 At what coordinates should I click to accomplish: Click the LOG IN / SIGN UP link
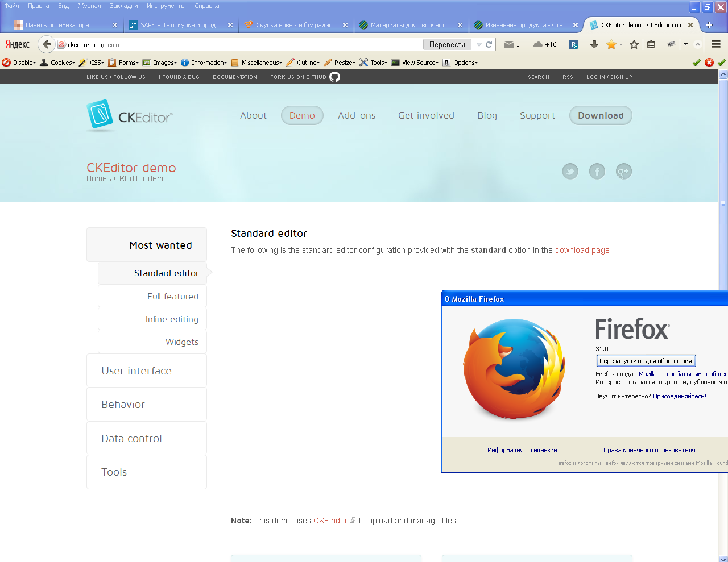[x=609, y=77]
